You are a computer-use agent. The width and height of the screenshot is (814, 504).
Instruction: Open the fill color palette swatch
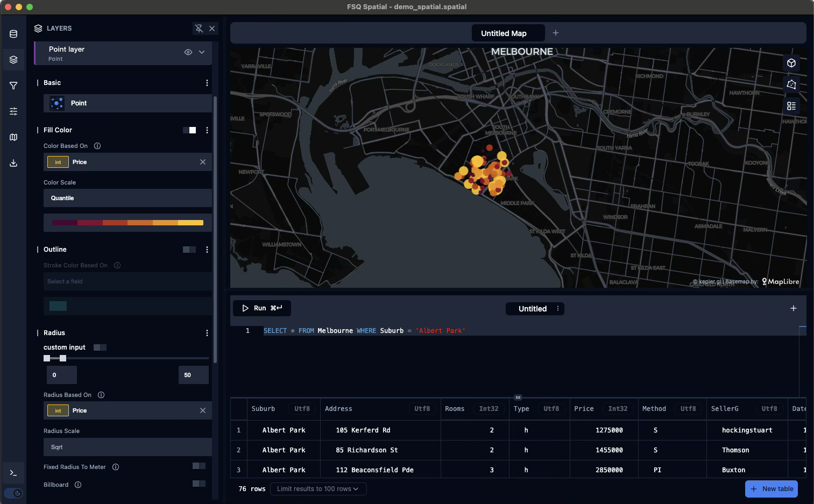coord(128,223)
